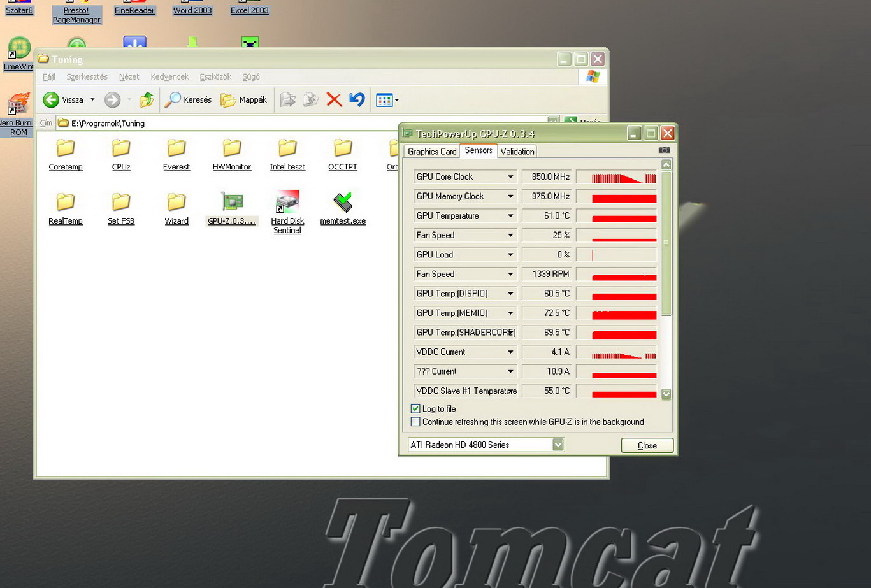Enable continue refreshing in background checkbox
The image size is (871, 588).
pyautogui.click(x=415, y=422)
